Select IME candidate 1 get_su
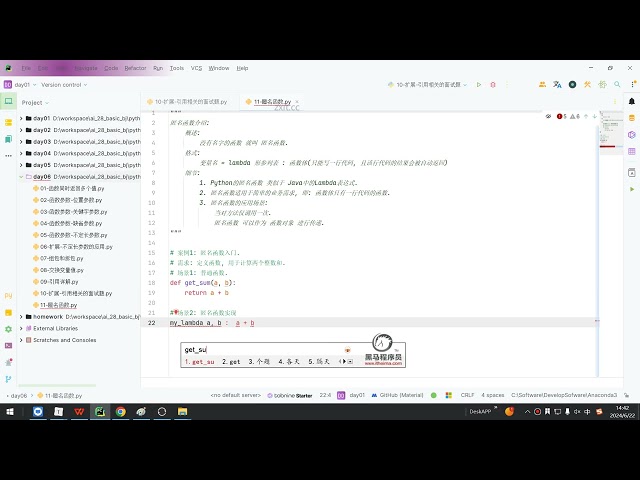The height and width of the screenshot is (480, 640). click(199, 362)
